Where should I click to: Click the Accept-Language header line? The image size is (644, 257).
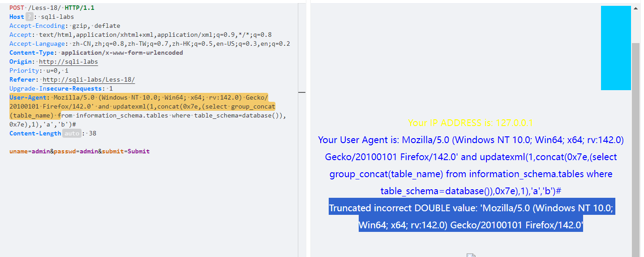pyautogui.click(x=150, y=44)
